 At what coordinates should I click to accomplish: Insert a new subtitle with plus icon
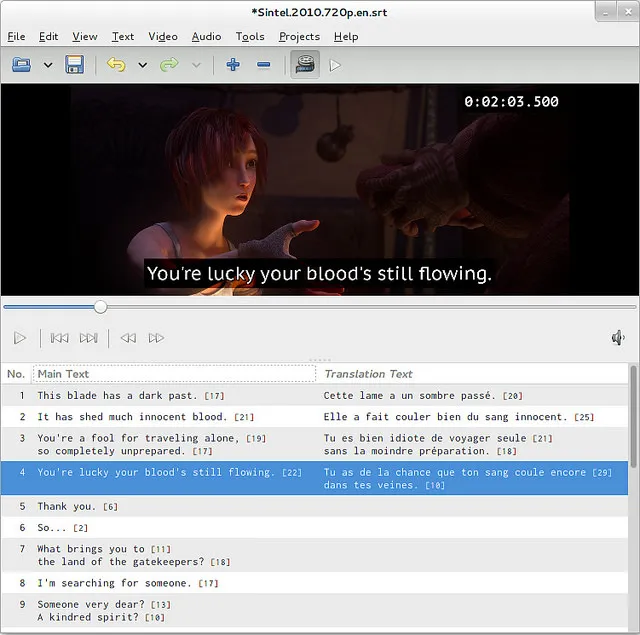(x=233, y=65)
